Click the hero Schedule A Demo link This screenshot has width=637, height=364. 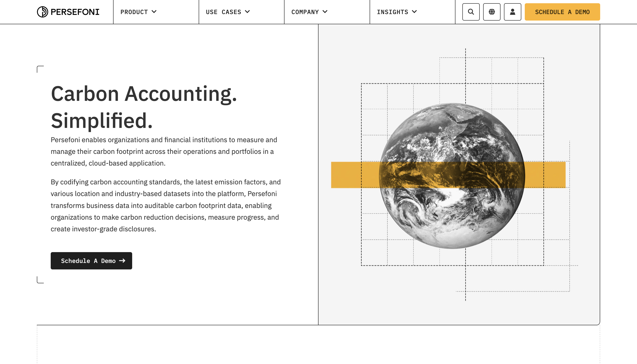(91, 261)
